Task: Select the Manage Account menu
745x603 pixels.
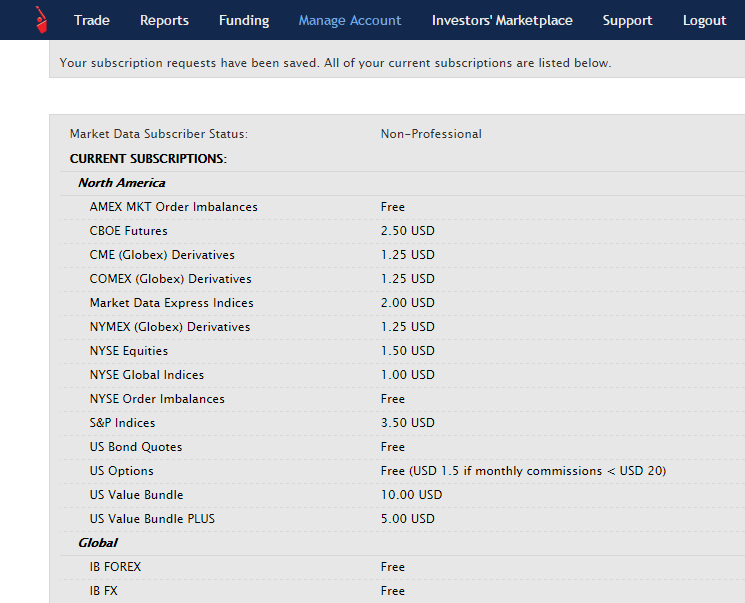Action: click(350, 20)
